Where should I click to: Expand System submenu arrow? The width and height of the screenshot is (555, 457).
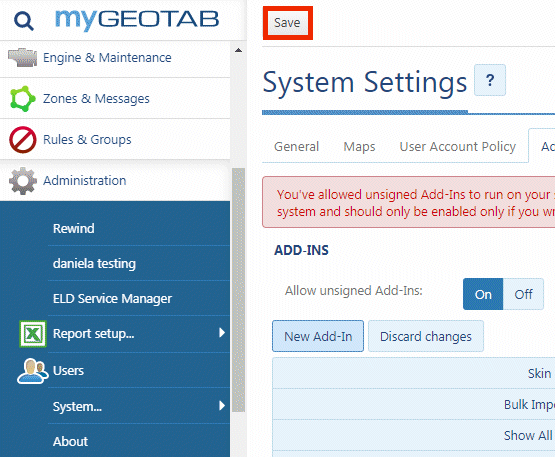click(222, 405)
